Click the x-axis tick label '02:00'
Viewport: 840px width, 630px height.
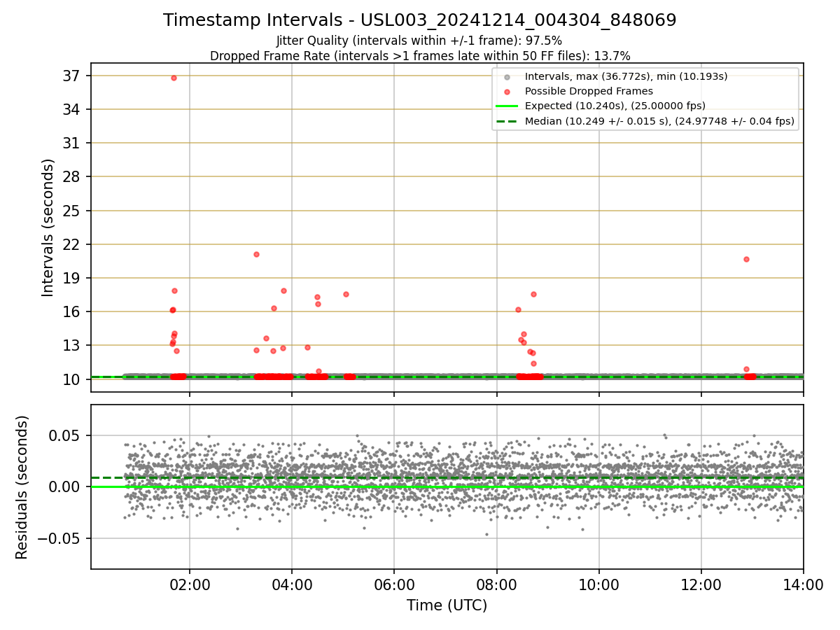189,585
